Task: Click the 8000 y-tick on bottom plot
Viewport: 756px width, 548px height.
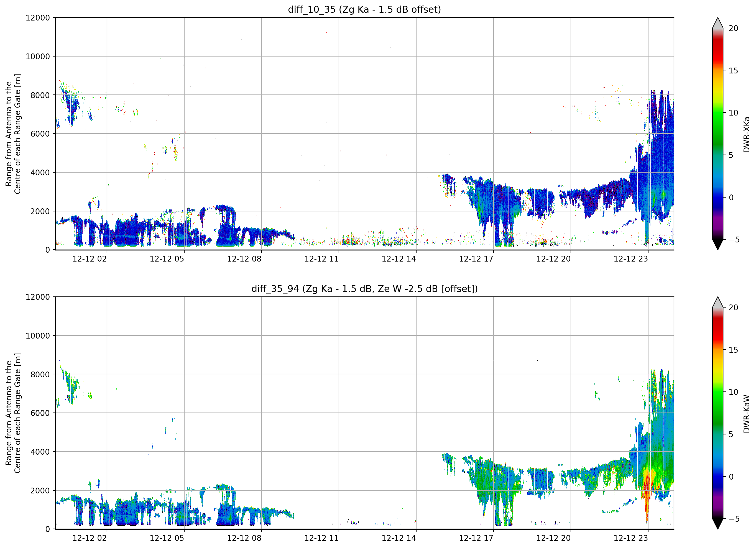Action: (40, 375)
